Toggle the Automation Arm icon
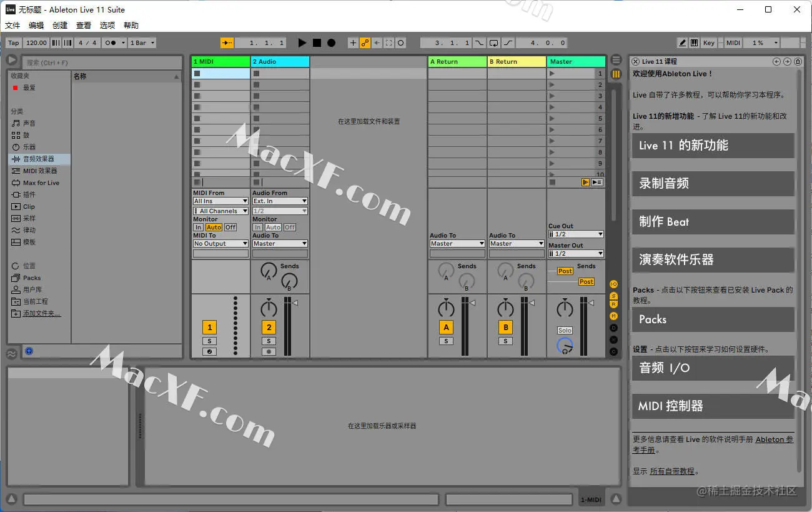812x512 pixels. click(x=365, y=43)
